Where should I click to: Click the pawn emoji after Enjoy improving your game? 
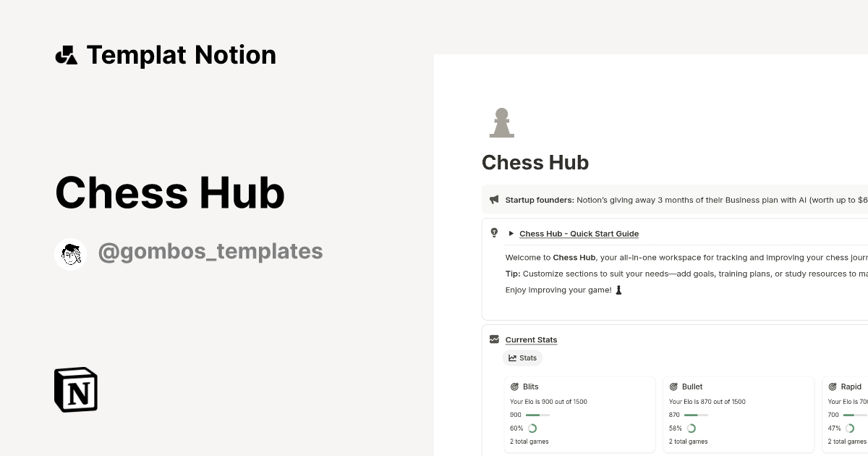click(x=618, y=289)
